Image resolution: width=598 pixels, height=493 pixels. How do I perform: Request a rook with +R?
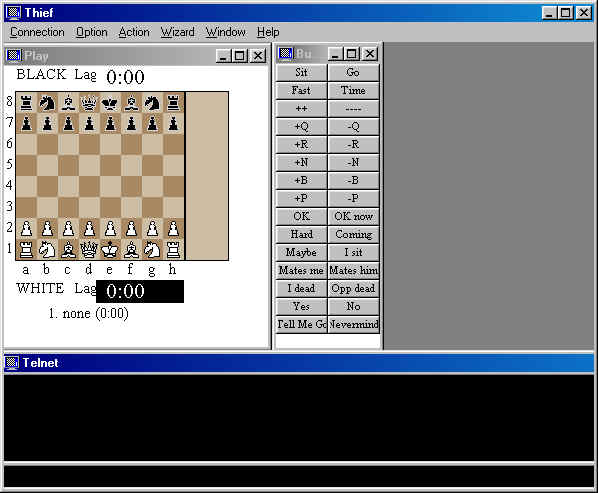point(301,144)
